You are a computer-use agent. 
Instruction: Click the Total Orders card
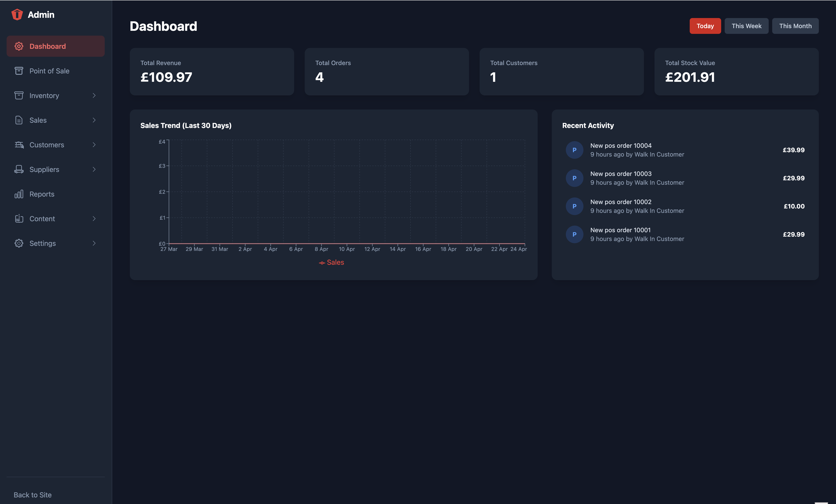coord(387,71)
